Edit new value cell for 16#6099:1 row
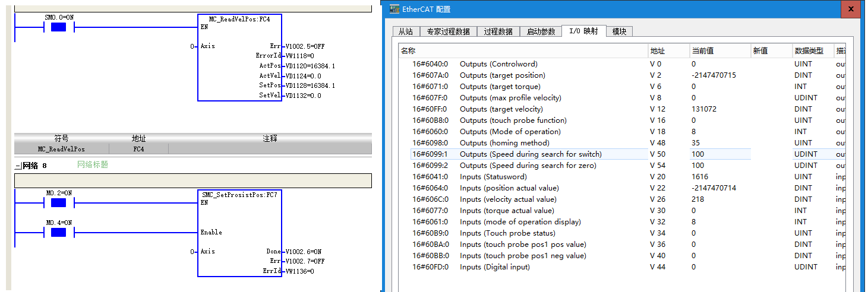This screenshot has height=292, width=868. point(772,154)
